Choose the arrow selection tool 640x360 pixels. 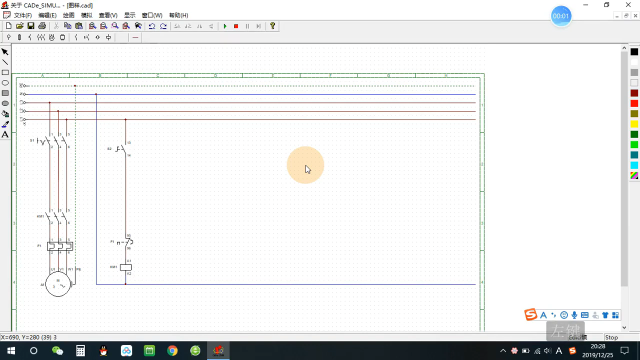pos(5,52)
